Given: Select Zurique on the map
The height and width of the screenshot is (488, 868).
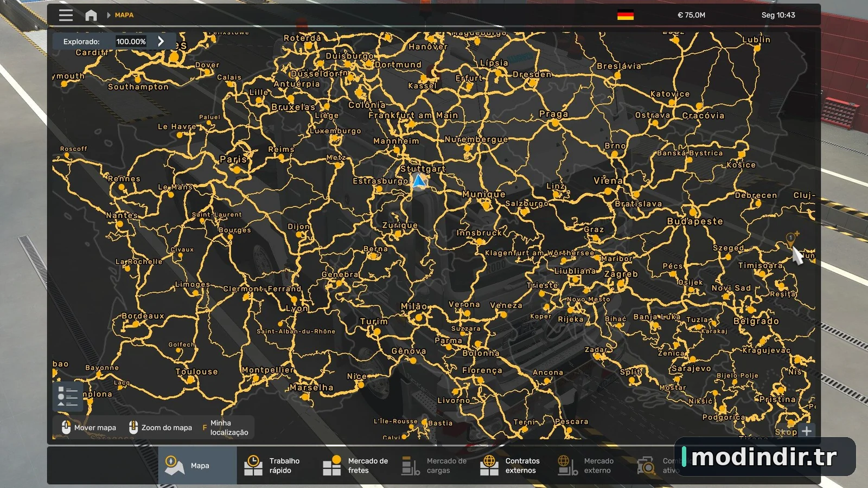Looking at the screenshot, I should [x=400, y=225].
